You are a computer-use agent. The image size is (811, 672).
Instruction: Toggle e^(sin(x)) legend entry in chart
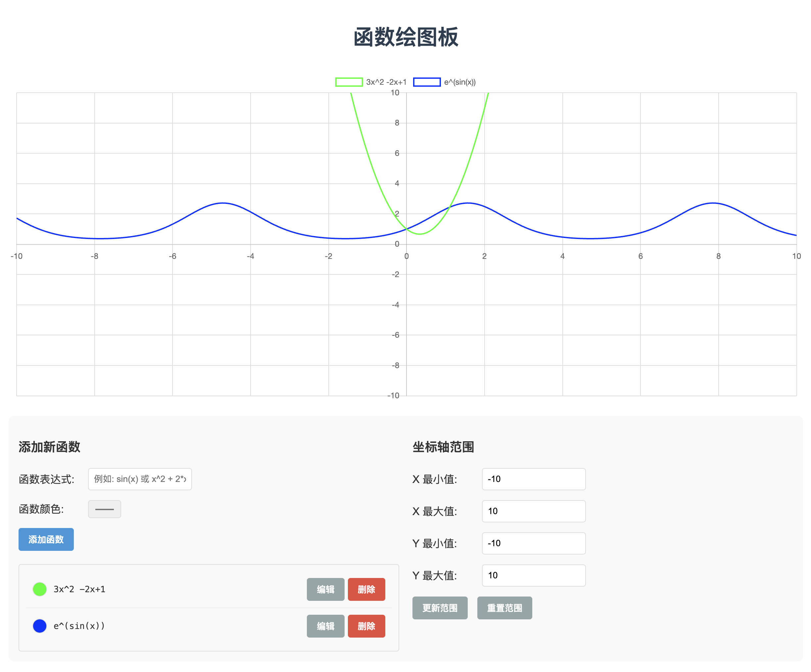click(x=445, y=82)
